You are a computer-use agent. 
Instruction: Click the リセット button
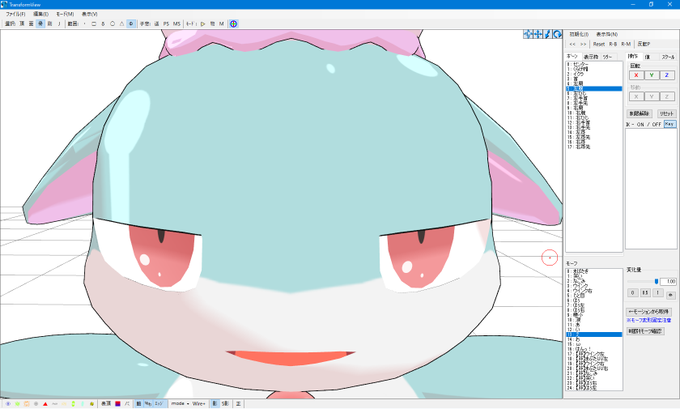[x=666, y=114]
